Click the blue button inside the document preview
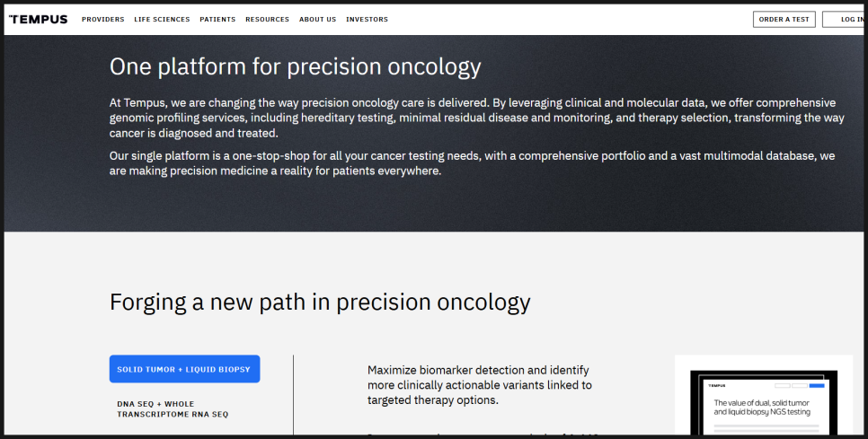Screen dimensions: 868x439 click(817, 385)
